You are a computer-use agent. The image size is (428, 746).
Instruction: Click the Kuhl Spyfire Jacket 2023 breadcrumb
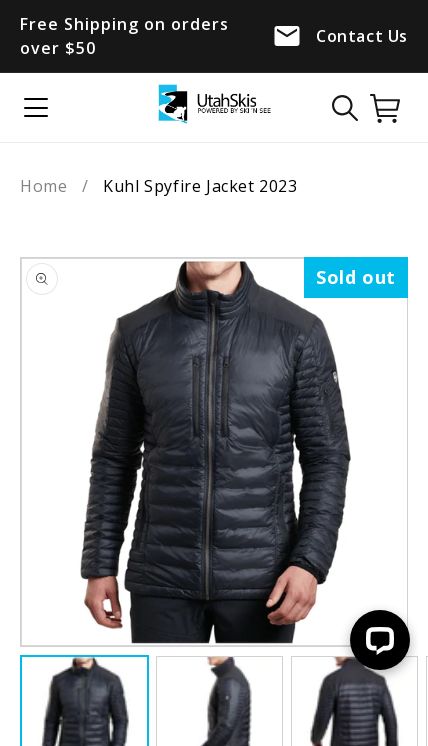coord(200,186)
